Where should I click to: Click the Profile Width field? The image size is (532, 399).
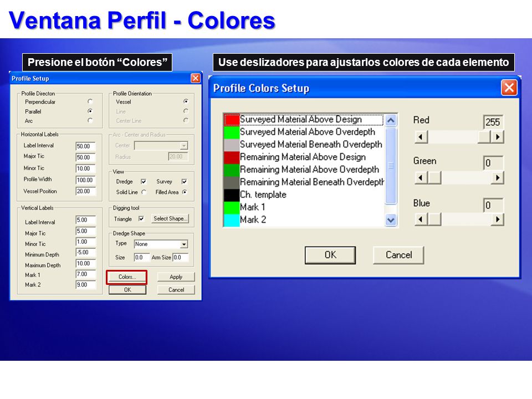click(85, 180)
